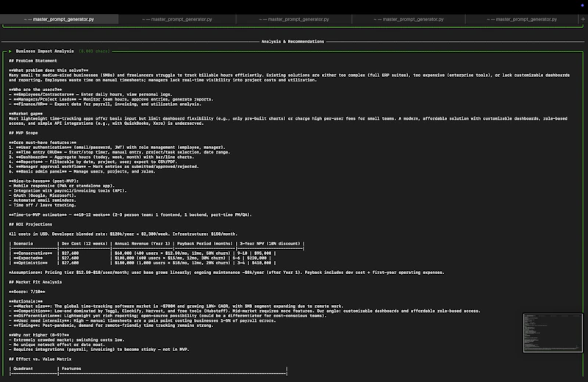Click the "## ROI Projections" heading

tap(30, 224)
